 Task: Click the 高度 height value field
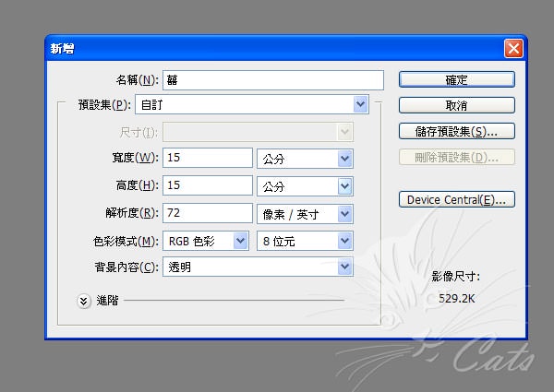click(x=208, y=186)
